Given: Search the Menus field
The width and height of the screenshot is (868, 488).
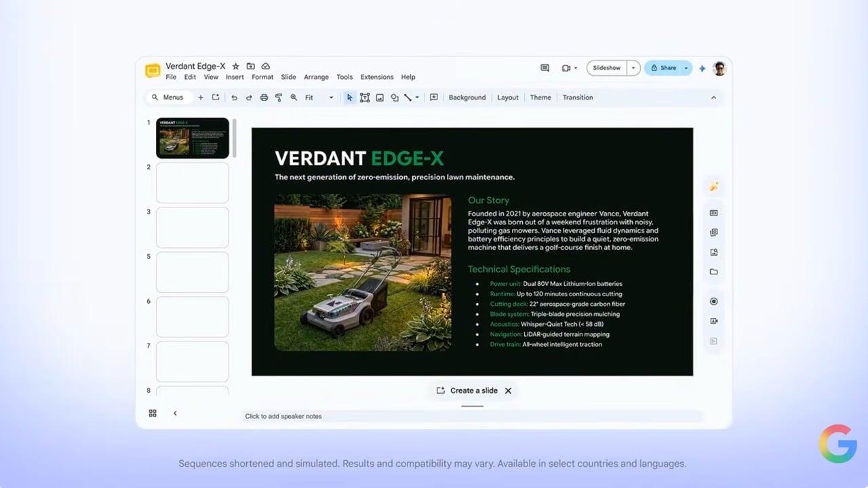Looking at the screenshot, I should [x=170, y=98].
